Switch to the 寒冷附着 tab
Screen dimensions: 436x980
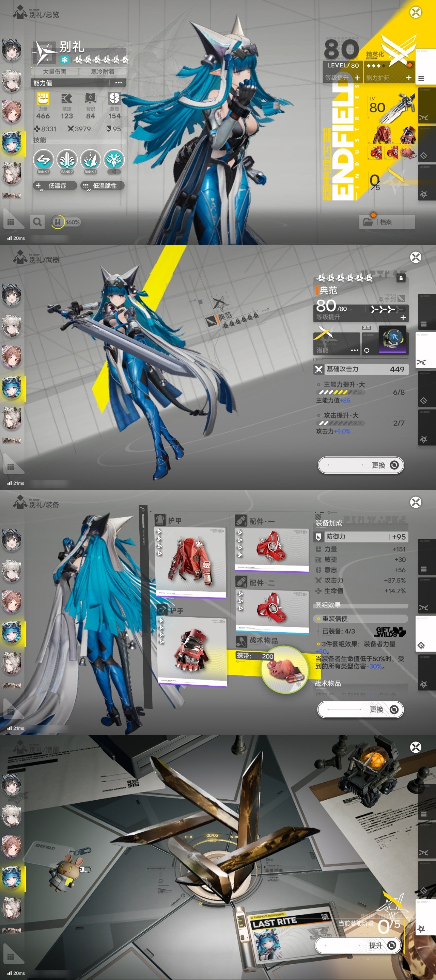[x=103, y=71]
